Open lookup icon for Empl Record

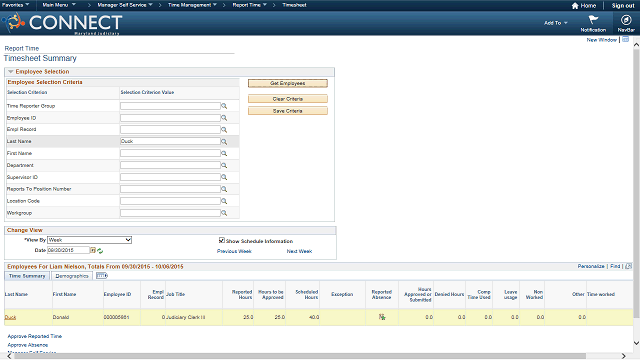(x=224, y=130)
